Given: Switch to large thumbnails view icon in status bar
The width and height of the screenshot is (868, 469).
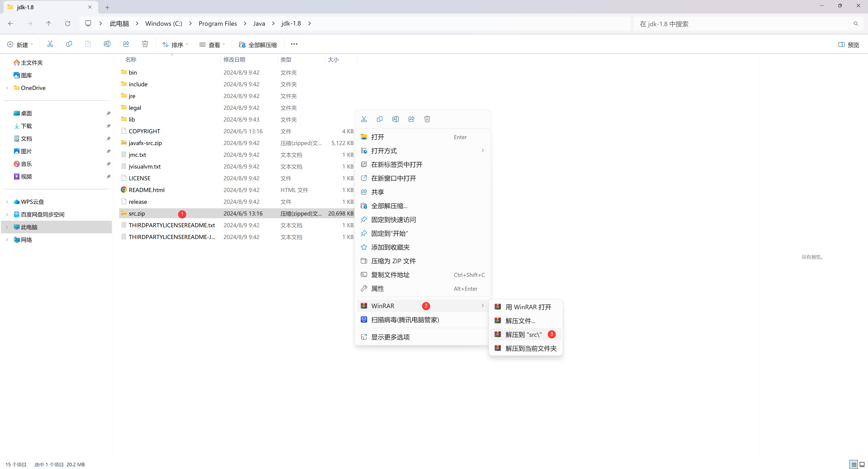Looking at the screenshot, I should 862,465.
